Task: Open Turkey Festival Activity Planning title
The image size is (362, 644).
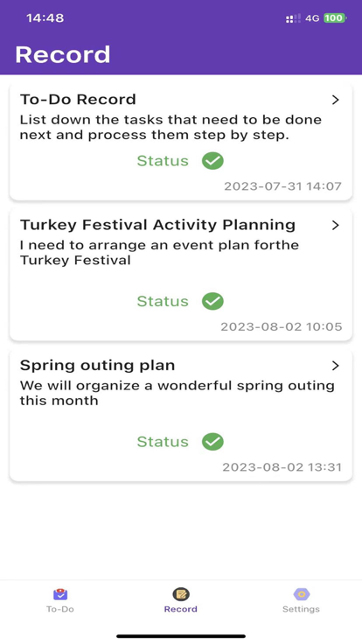Action: pyautogui.click(x=157, y=225)
